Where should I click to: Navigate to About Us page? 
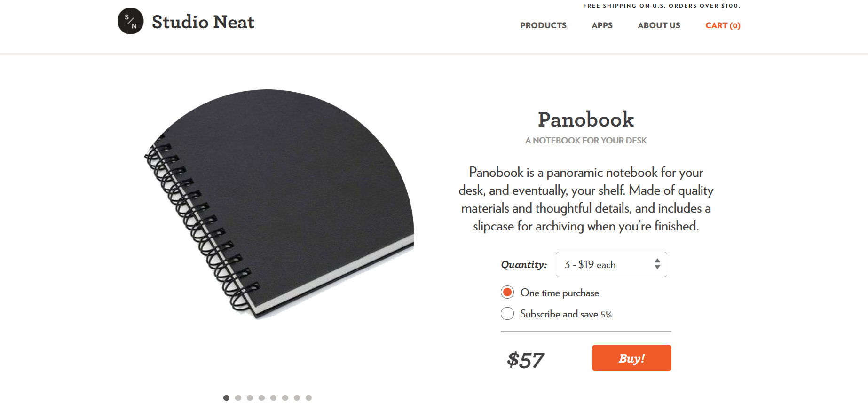point(659,25)
